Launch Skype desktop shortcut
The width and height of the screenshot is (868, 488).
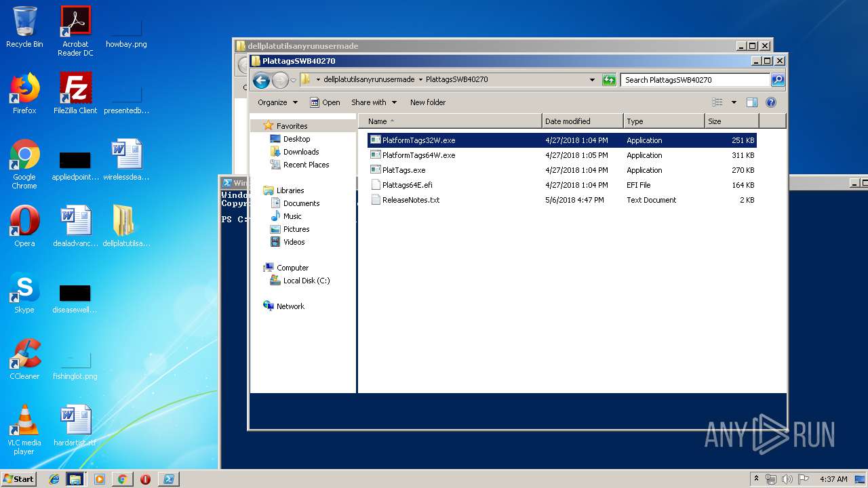pyautogui.click(x=24, y=293)
